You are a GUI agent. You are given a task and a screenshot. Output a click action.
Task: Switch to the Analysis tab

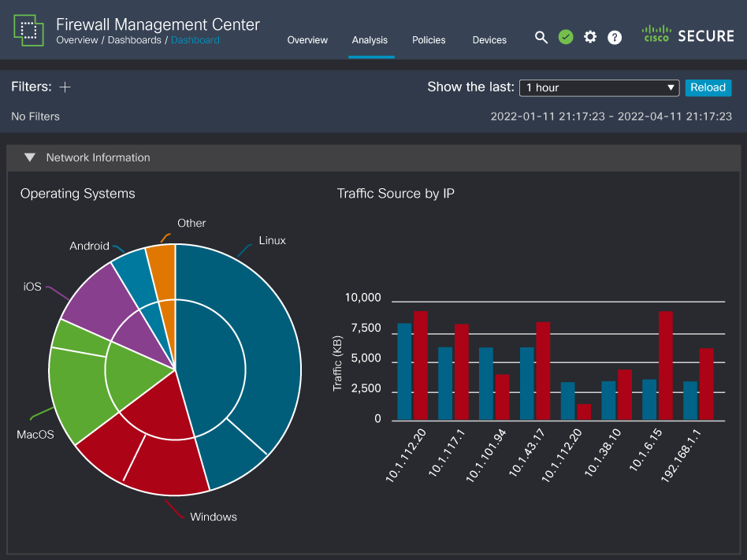pos(370,39)
